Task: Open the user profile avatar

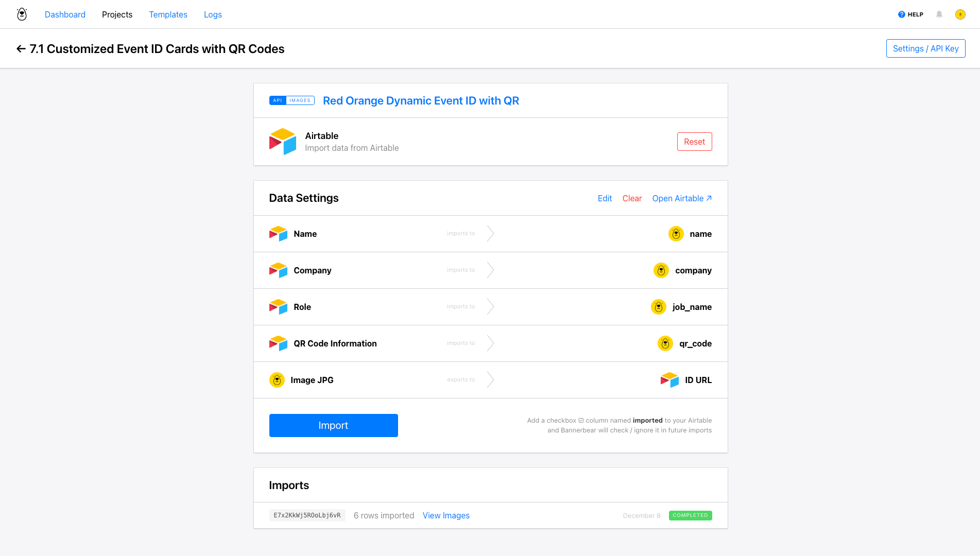Action: coord(960,14)
